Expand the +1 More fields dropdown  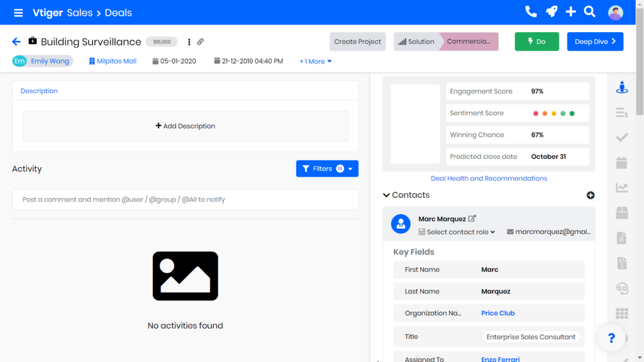pos(316,62)
